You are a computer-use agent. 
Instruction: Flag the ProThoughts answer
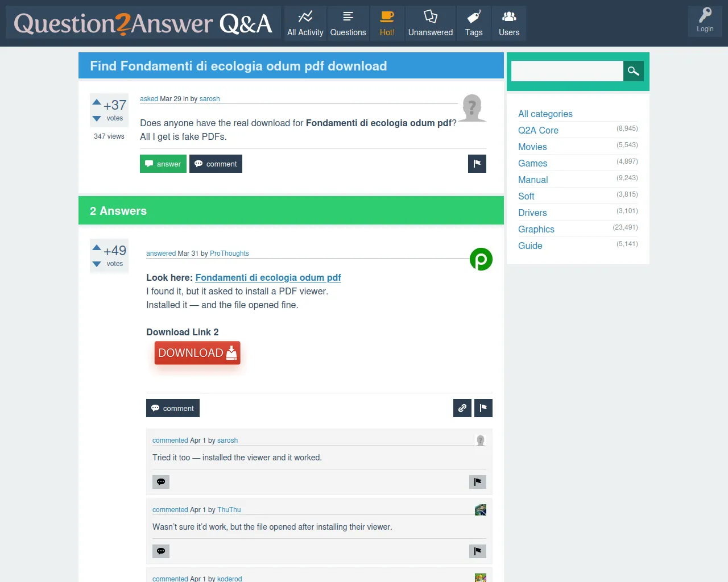[x=483, y=408]
